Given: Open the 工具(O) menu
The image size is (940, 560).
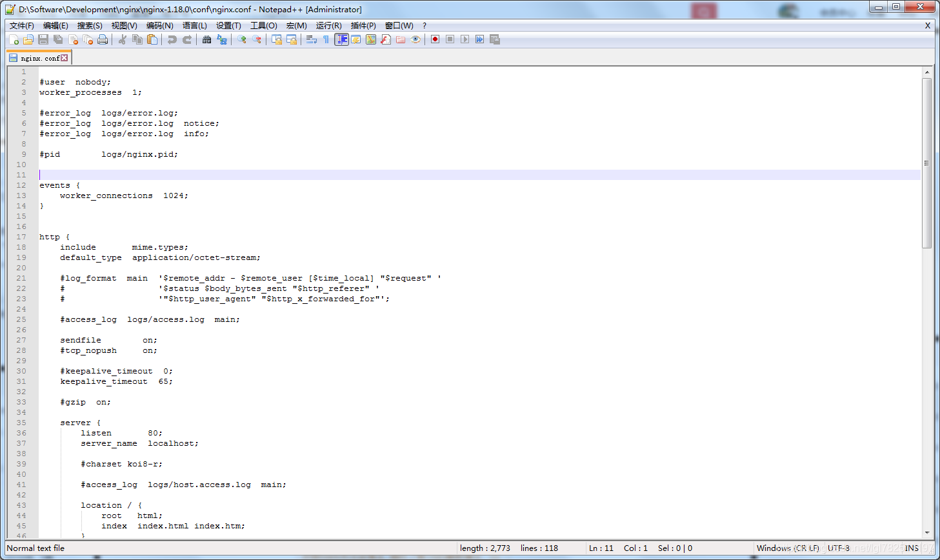Looking at the screenshot, I should [x=263, y=26].
